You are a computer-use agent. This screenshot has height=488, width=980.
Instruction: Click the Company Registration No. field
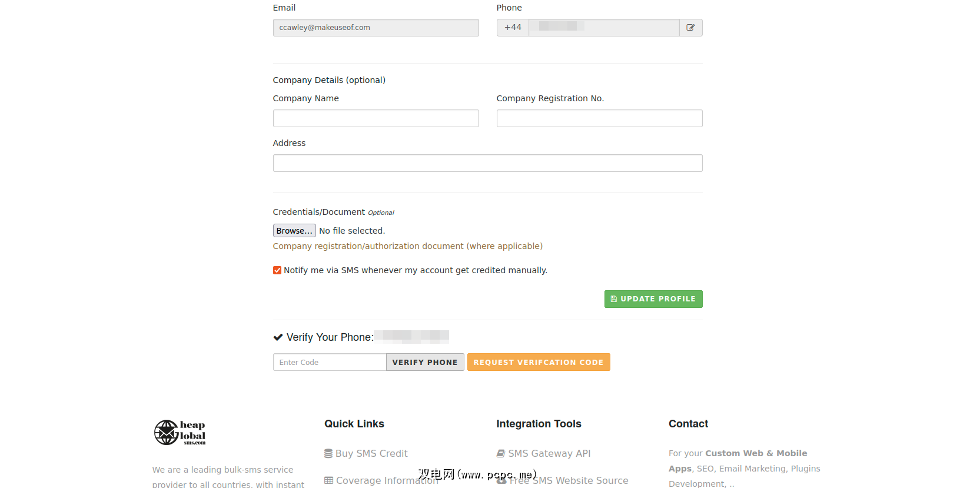(x=599, y=118)
